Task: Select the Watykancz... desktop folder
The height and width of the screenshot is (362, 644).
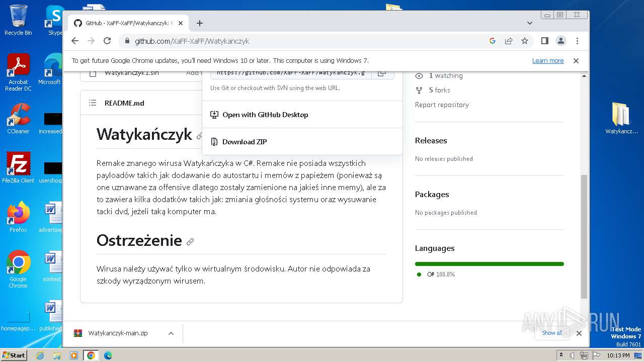Action: (x=621, y=118)
